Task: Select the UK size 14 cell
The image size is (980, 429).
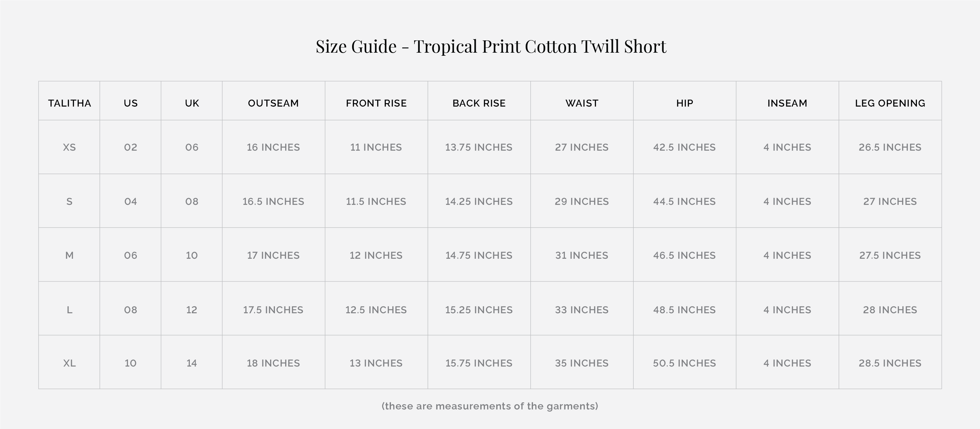Action: (191, 363)
